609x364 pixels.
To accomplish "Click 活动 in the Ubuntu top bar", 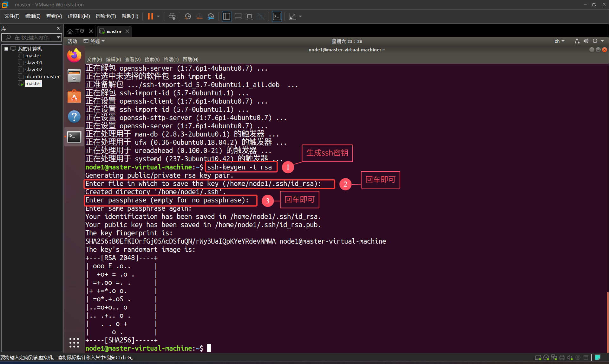I will pyautogui.click(x=72, y=41).
